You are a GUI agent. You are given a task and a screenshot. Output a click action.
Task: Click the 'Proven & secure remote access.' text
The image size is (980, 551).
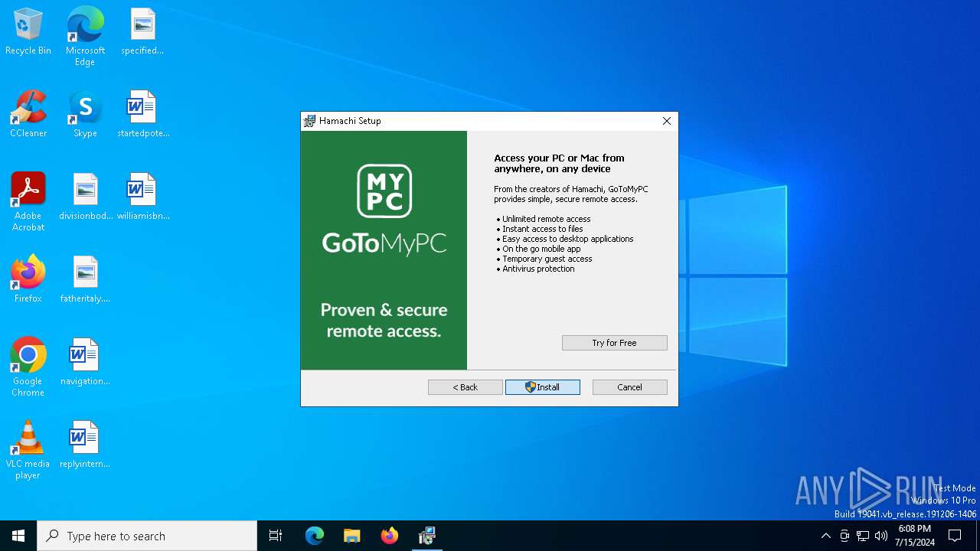(384, 321)
